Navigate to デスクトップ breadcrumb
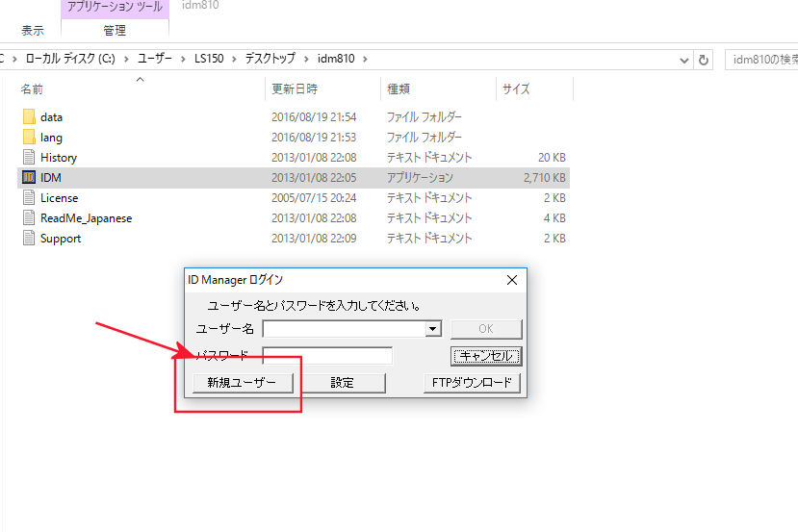The height and width of the screenshot is (532, 798). (x=270, y=59)
